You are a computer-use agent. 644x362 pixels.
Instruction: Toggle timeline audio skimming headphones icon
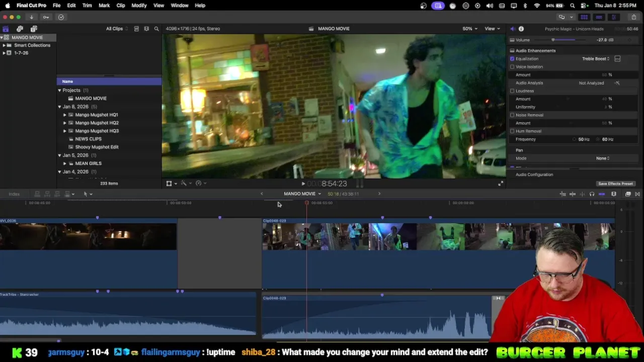click(x=592, y=194)
